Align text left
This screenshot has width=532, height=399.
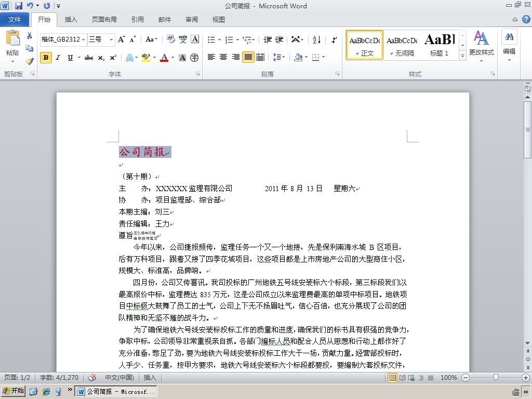click(x=211, y=57)
